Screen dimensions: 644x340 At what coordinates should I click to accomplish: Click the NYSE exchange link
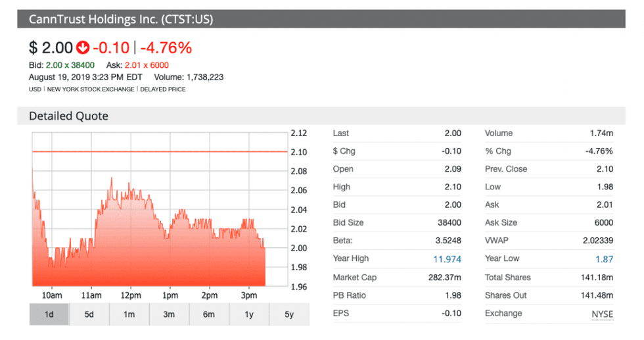click(601, 314)
